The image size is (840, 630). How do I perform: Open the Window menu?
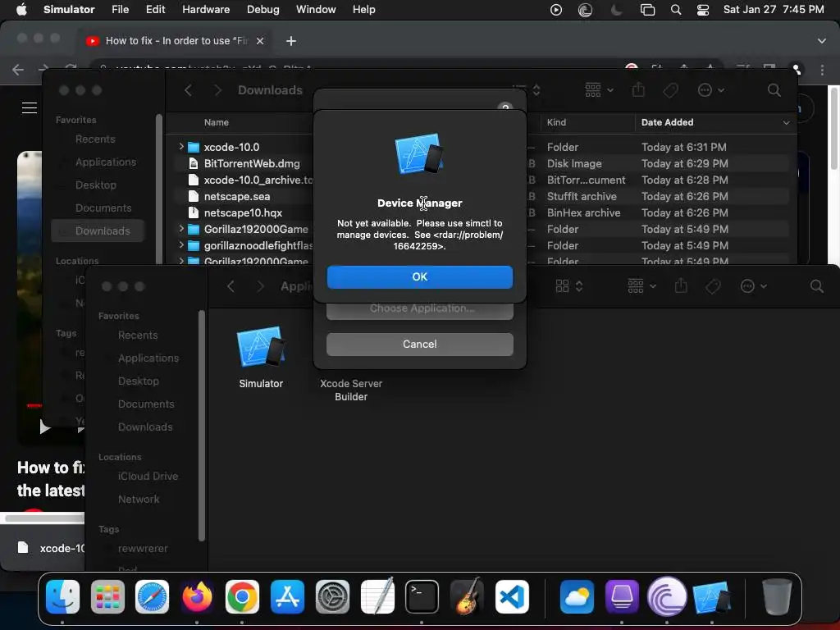pos(316,10)
